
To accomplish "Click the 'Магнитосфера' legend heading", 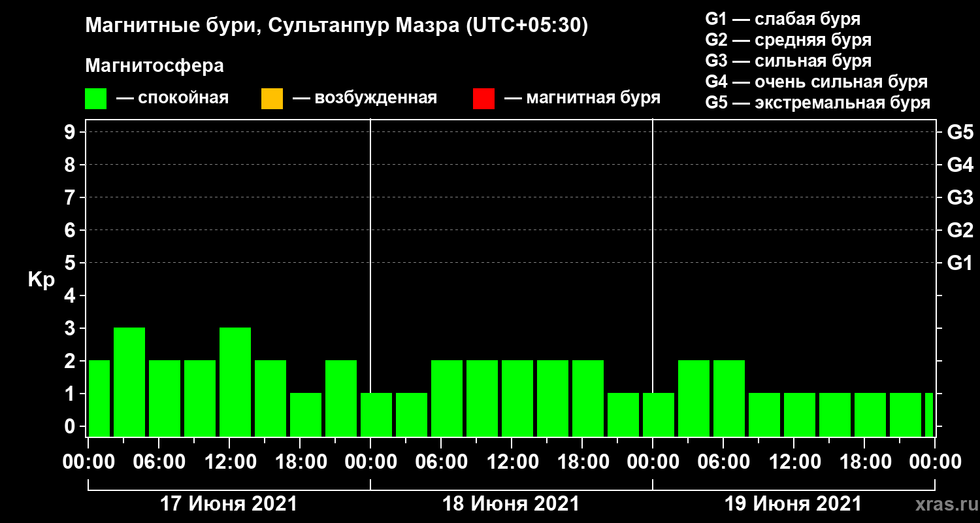I will 154,66.
